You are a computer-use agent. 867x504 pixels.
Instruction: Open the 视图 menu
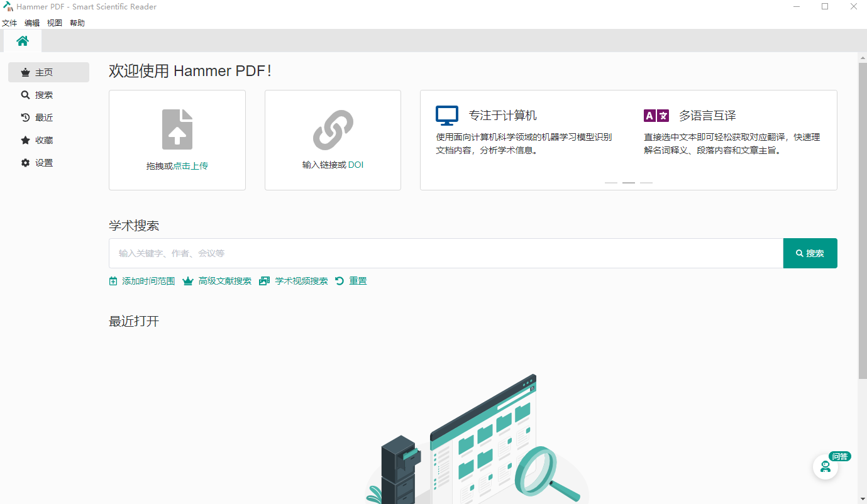(55, 23)
